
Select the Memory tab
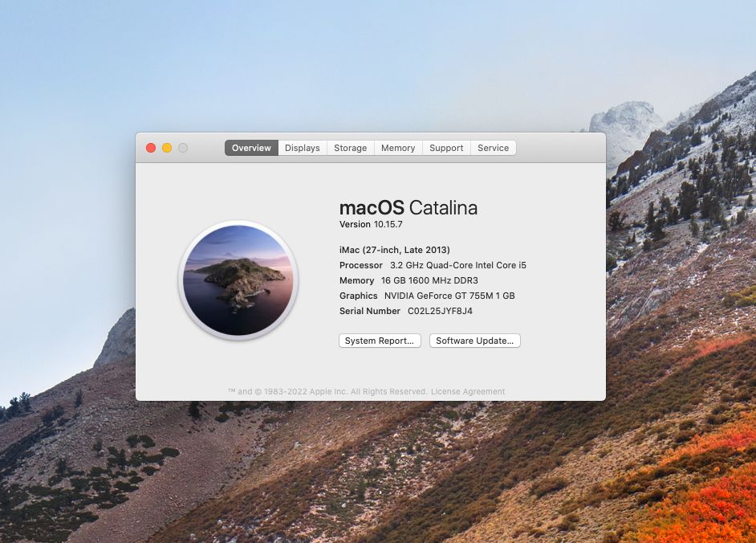(397, 148)
